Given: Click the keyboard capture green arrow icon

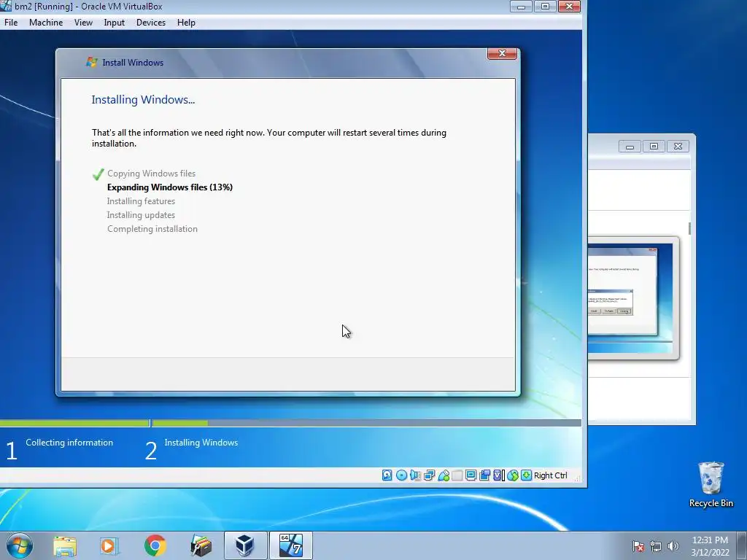Looking at the screenshot, I should (526, 475).
